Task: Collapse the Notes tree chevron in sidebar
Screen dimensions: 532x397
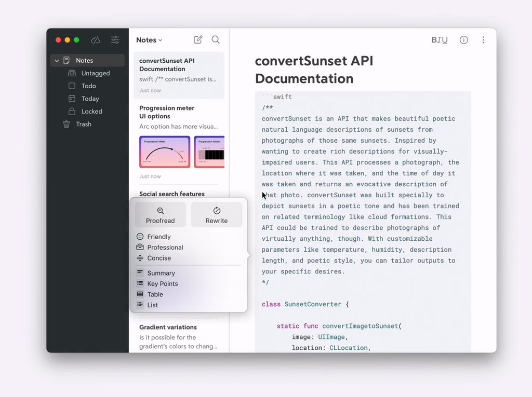Action: pyautogui.click(x=57, y=61)
